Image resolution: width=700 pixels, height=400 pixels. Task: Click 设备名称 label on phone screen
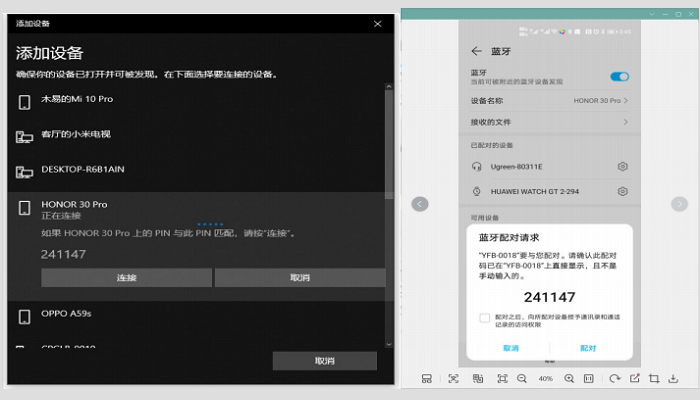[487, 101]
